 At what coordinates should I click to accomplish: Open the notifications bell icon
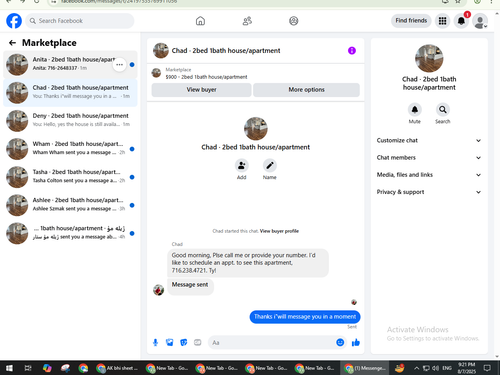click(461, 21)
